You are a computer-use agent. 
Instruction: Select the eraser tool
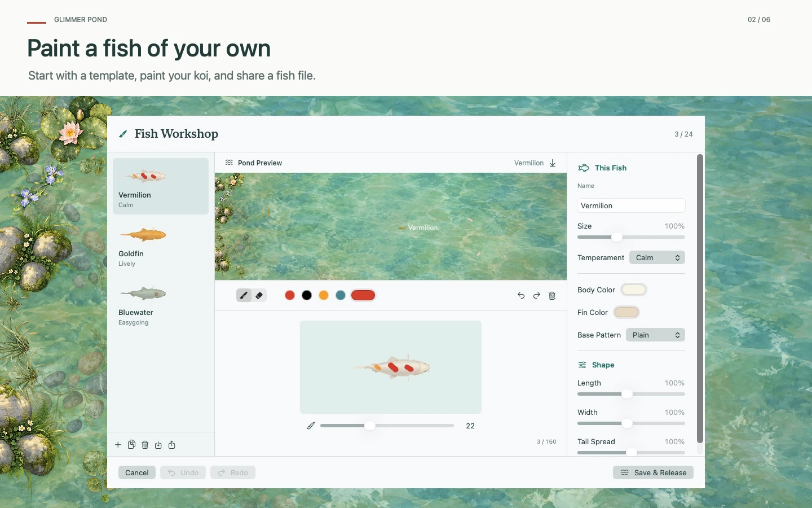click(x=259, y=295)
